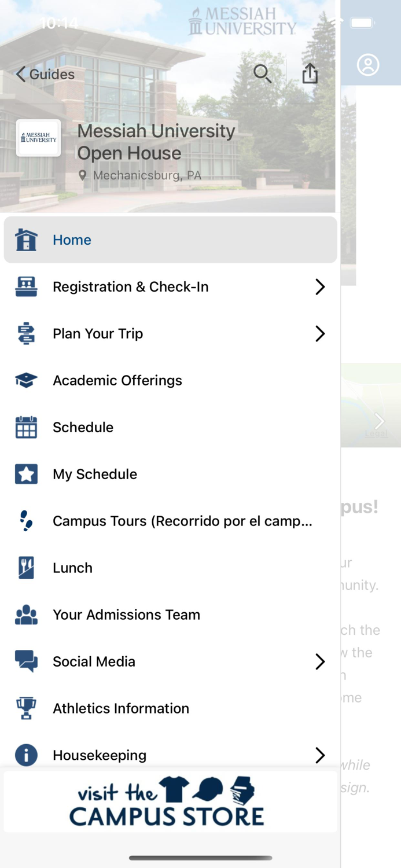Viewport: 401px width, 868px height.
Task: Tap the Messiah University logo thumbnail
Action: click(x=38, y=138)
